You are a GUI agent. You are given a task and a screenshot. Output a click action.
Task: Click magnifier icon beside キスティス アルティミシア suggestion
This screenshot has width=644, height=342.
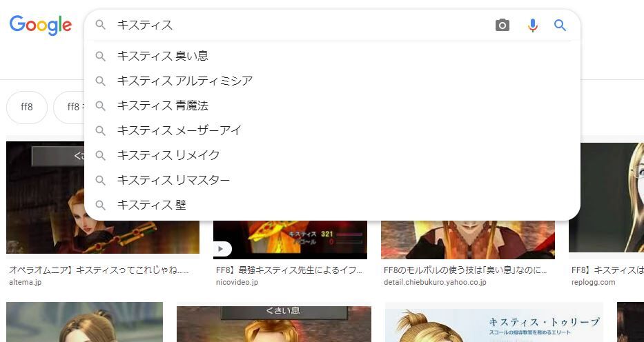100,81
